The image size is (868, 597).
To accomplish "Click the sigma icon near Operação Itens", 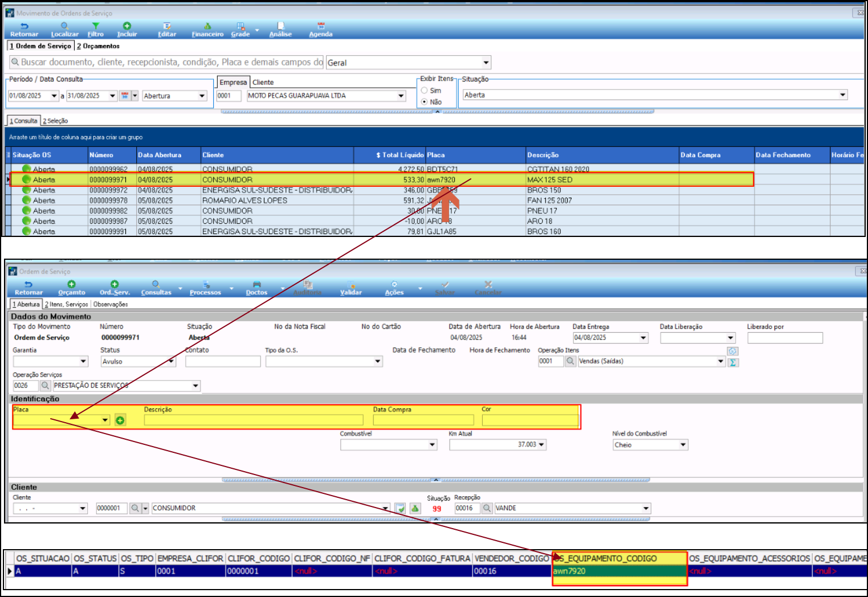I will coord(733,362).
